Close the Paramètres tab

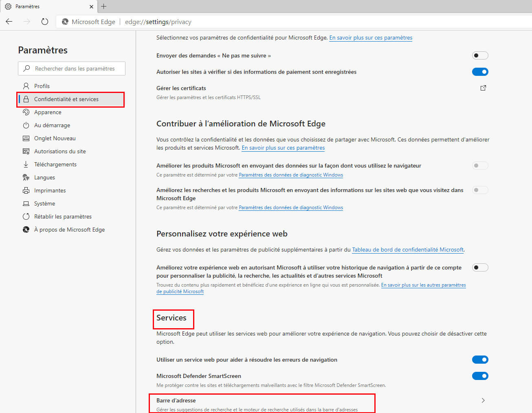91,7
